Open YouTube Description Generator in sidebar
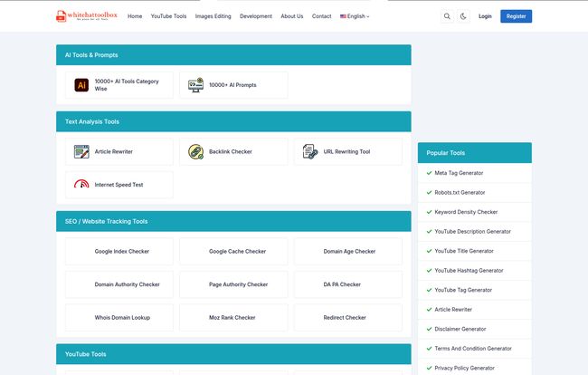Viewport: 588px width, 375px height. [472, 232]
